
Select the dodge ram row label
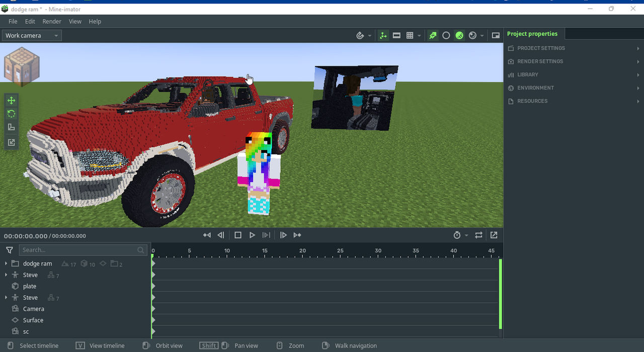coord(38,263)
